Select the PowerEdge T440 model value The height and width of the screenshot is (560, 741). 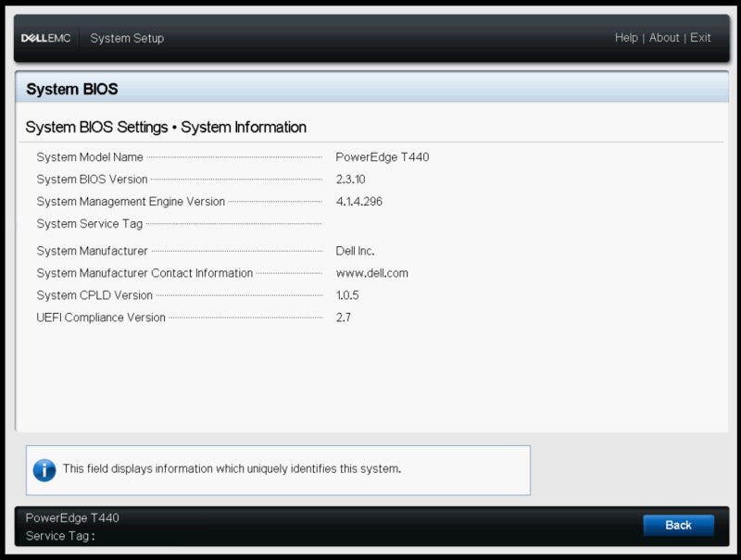pyautogui.click(x=383, y=157)
